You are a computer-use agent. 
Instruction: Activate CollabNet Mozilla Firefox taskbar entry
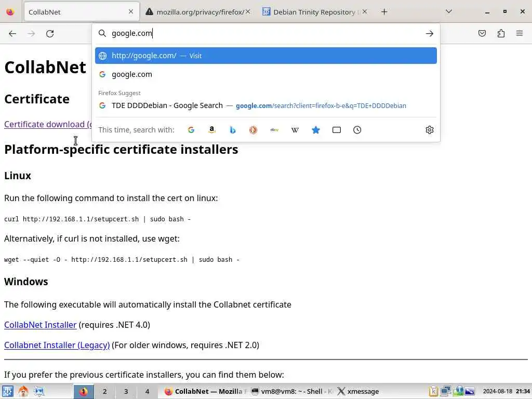click(x=206, y=392)
